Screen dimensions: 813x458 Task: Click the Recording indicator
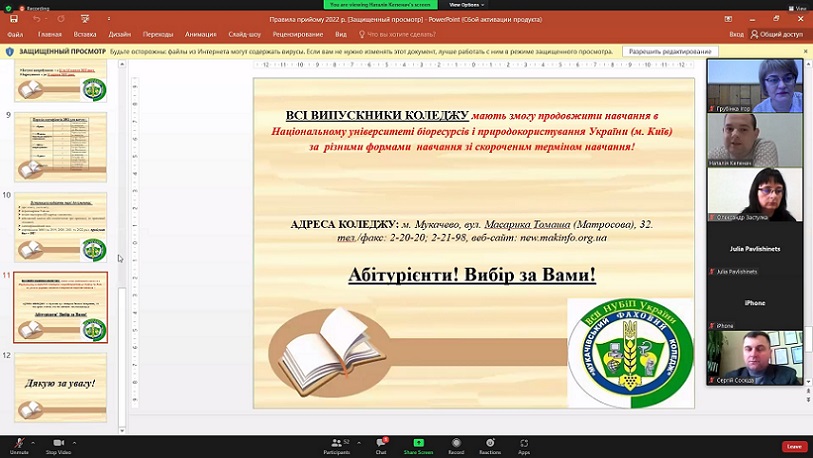(34, 8)
